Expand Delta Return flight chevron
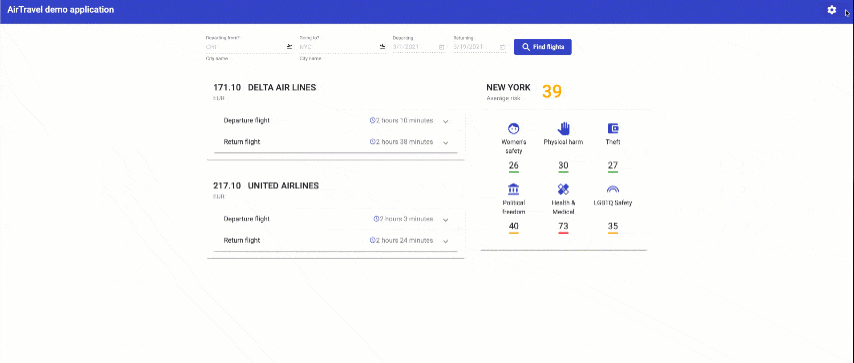The width and height of the screenshot is (854, 363). click(446, 143)
